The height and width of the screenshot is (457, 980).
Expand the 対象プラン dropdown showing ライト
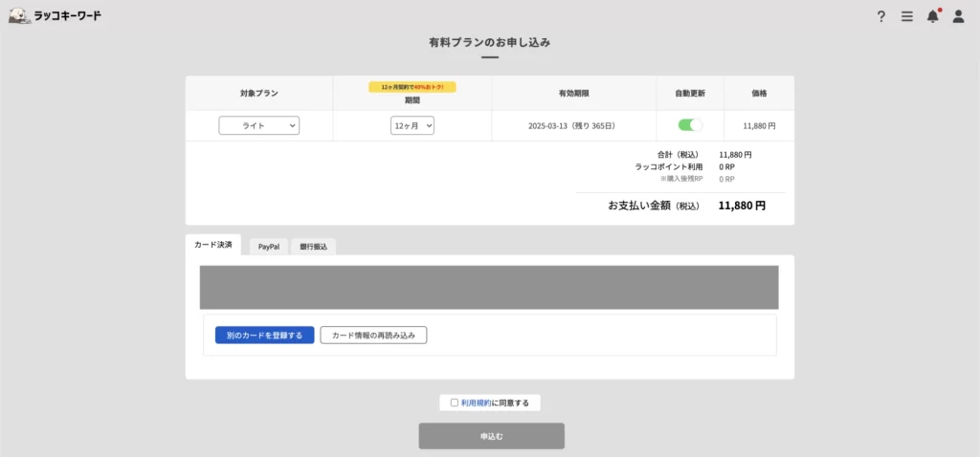point(258,125)
